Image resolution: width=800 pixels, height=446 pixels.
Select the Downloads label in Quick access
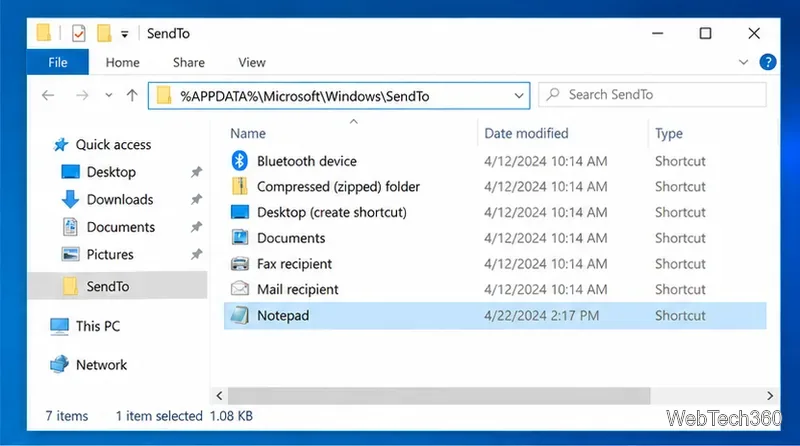[x=120, y=199]
